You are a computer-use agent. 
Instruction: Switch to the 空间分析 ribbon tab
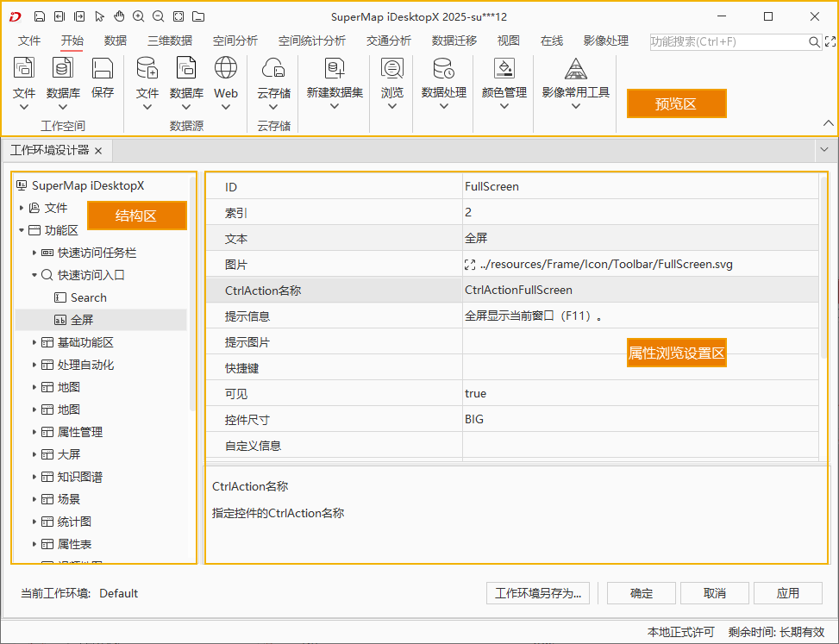coord(235,41)
